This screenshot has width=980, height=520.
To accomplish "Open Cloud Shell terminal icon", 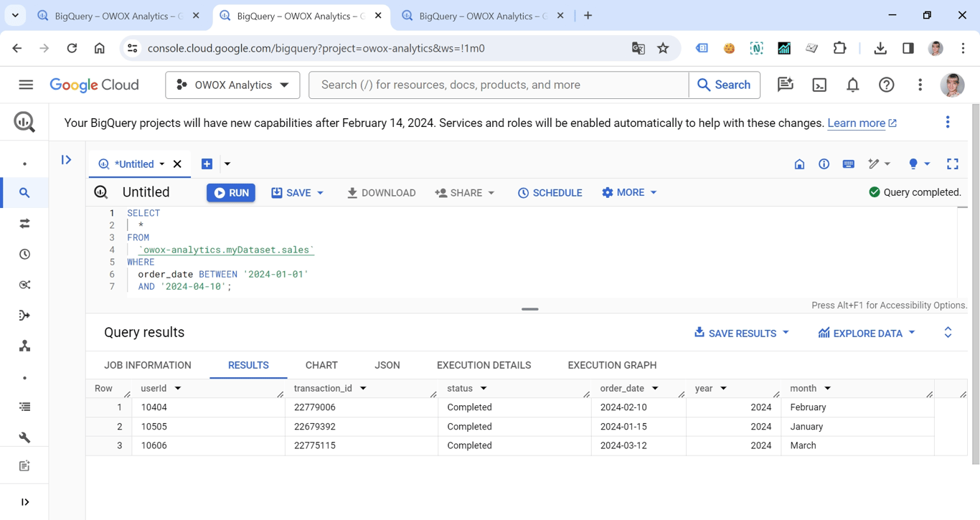I will (819, 85).
